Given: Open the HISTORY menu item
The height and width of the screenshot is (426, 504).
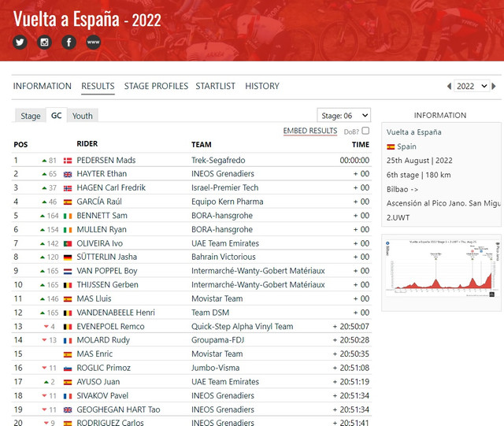Looking at the screenshot, I should 262,86.
